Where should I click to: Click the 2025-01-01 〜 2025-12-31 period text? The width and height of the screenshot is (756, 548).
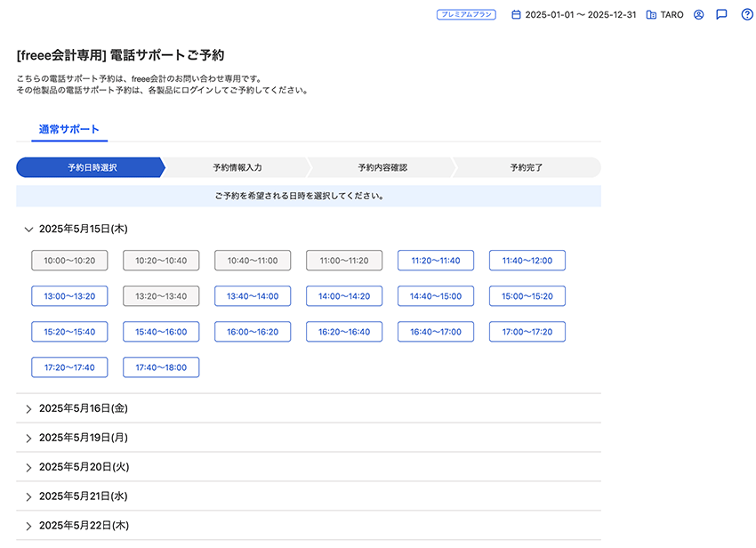pos(580,15)
